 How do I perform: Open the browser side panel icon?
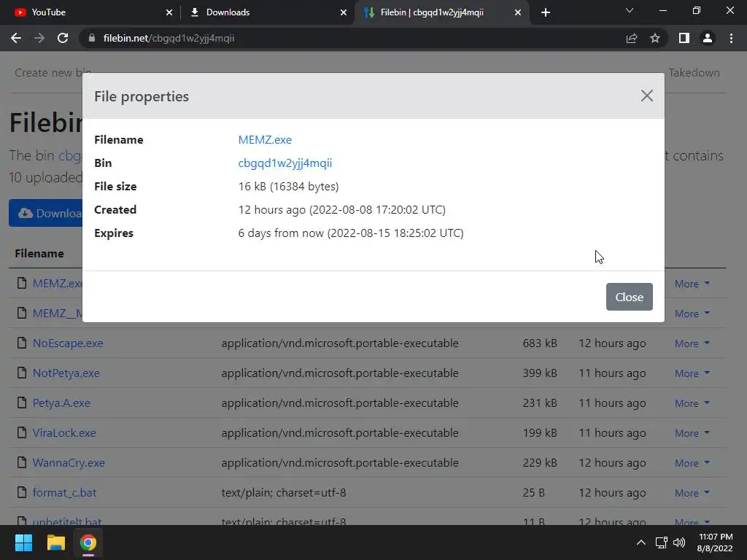(684, 38)
